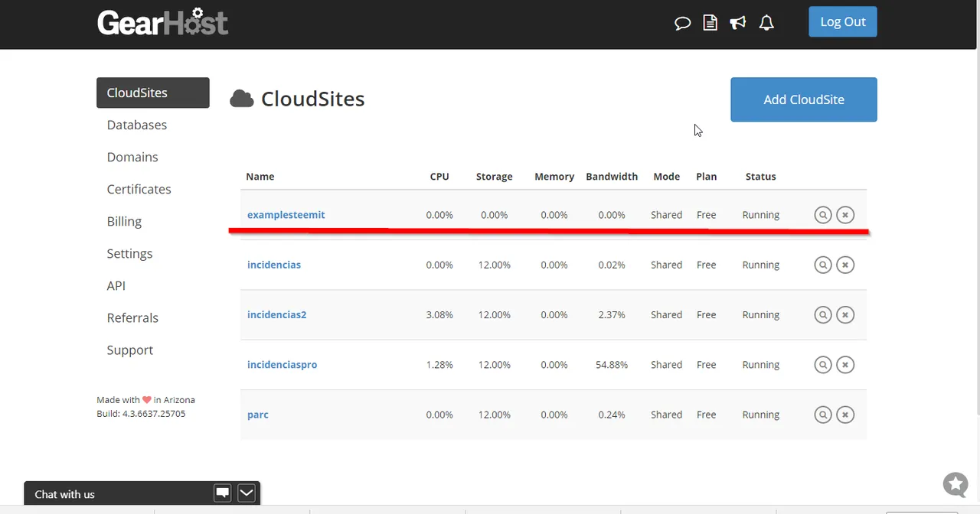Click magnifier icon for examplesteemit row
The width and height of the screenshot is (980, 514).
[823, 215]
